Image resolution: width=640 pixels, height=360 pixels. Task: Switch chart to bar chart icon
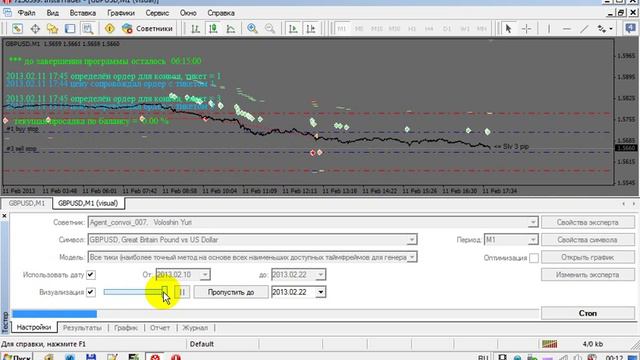point(196,29)
